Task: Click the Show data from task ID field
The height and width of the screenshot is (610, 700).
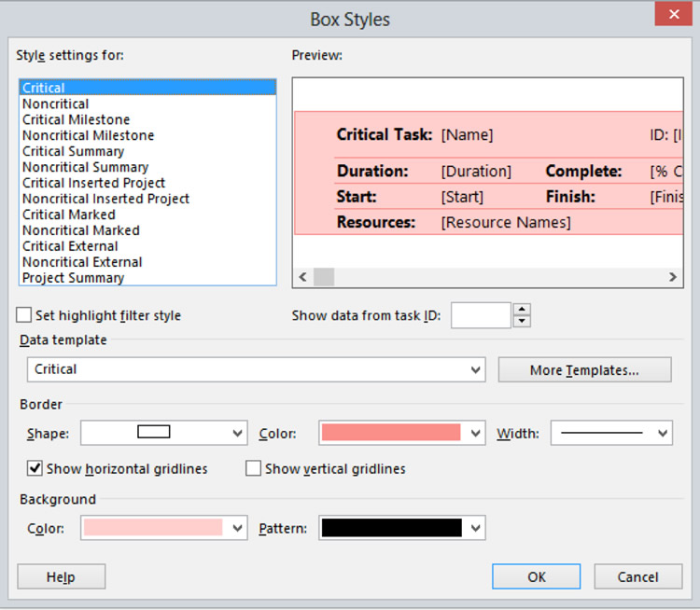Action: 481,315
